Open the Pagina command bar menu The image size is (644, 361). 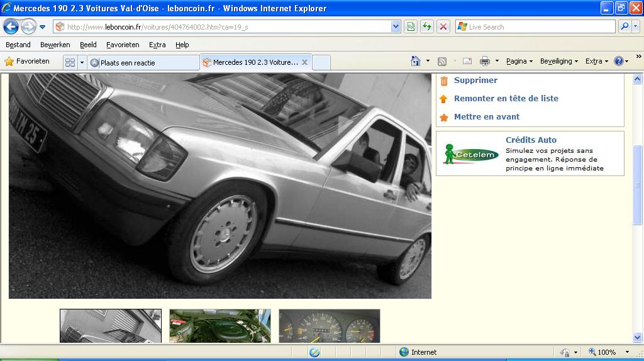tap(519, 61)
